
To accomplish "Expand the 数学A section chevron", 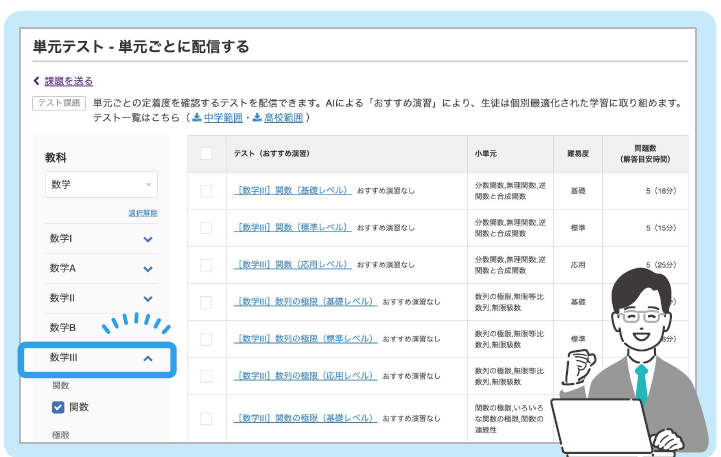I will tap(148, 269).
